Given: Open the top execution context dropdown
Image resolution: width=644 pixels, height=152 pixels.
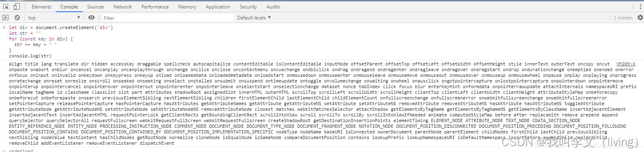Looking at the screenshot, I should point(54,17).
